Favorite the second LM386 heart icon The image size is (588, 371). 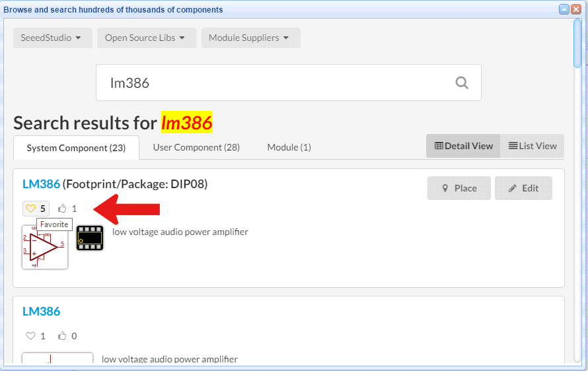(31, 336)
